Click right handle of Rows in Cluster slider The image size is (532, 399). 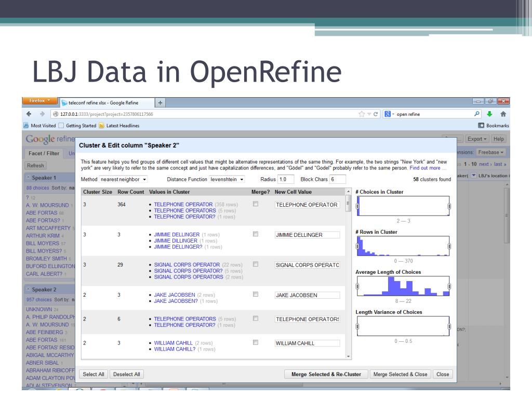[449, 246]
